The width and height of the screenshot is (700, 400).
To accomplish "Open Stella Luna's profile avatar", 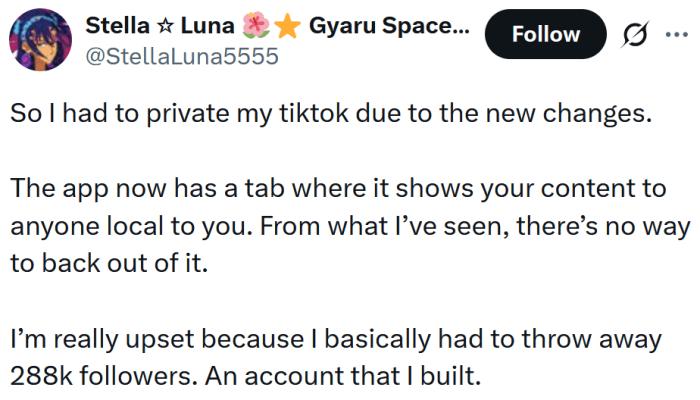I will click(39, 43).
